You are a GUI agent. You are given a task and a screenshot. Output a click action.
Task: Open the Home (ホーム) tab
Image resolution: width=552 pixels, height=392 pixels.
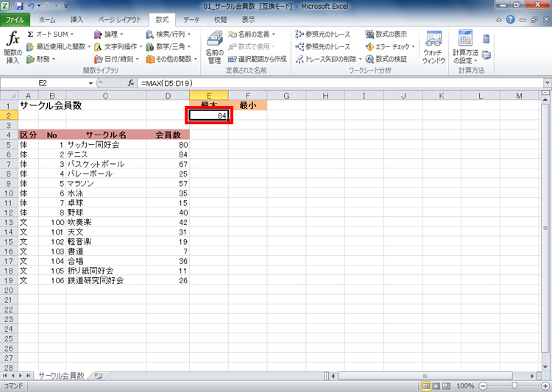47,20
